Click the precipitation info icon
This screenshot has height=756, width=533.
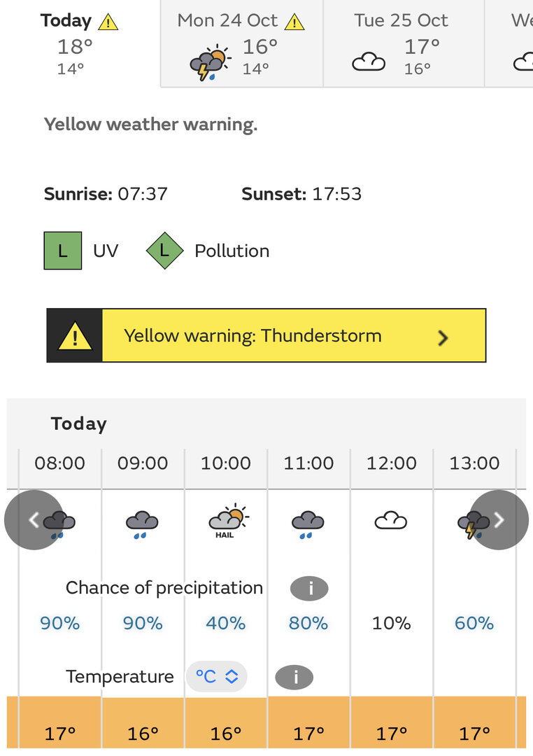click(309, 589)
